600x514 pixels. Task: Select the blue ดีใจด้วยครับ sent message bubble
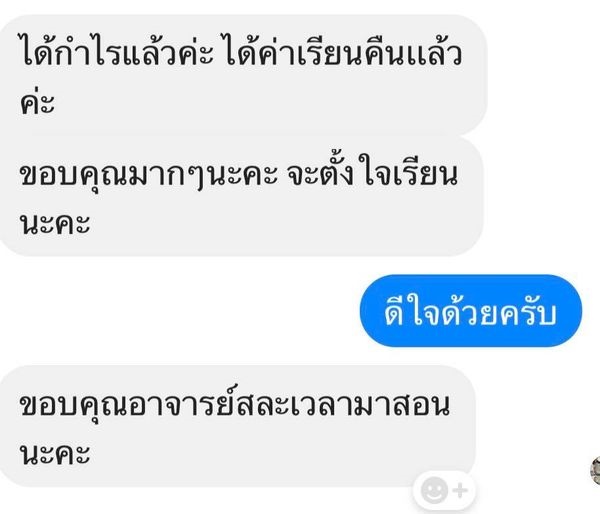tap(471, 311)
